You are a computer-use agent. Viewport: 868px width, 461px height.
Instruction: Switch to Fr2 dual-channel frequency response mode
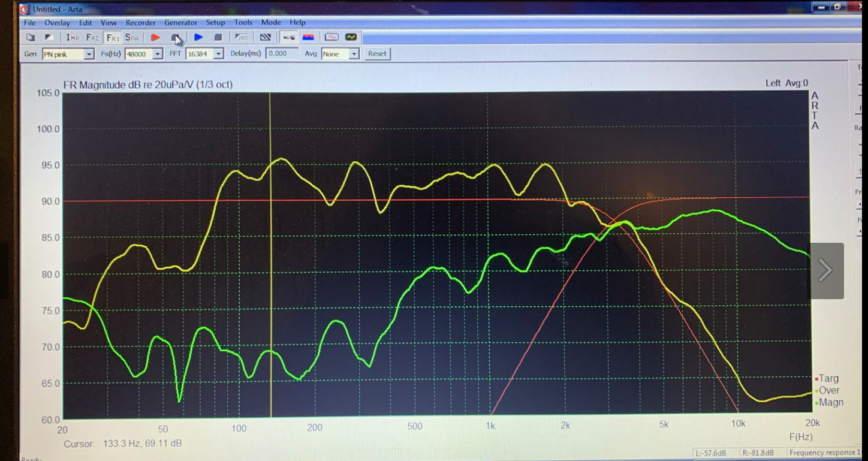click(x=92, y=37)
